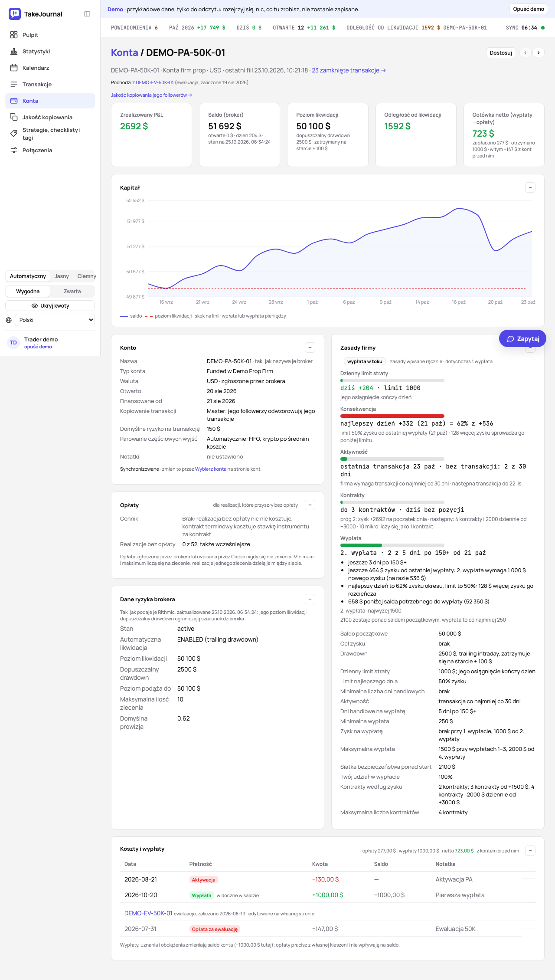The image size is (555, 980).
Task: Open the Kalendarz calendar icon
Action: 14,68
